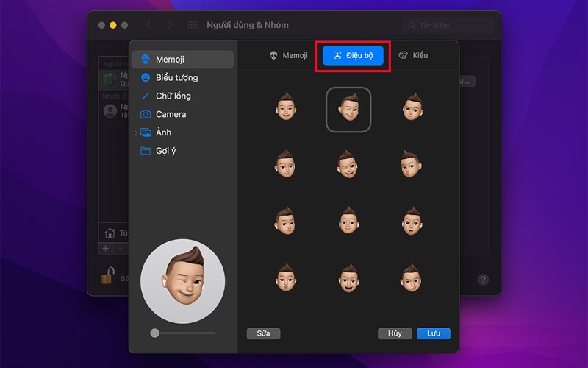
Task: Go forward in System Preferences window
Action: pos(170,25)
